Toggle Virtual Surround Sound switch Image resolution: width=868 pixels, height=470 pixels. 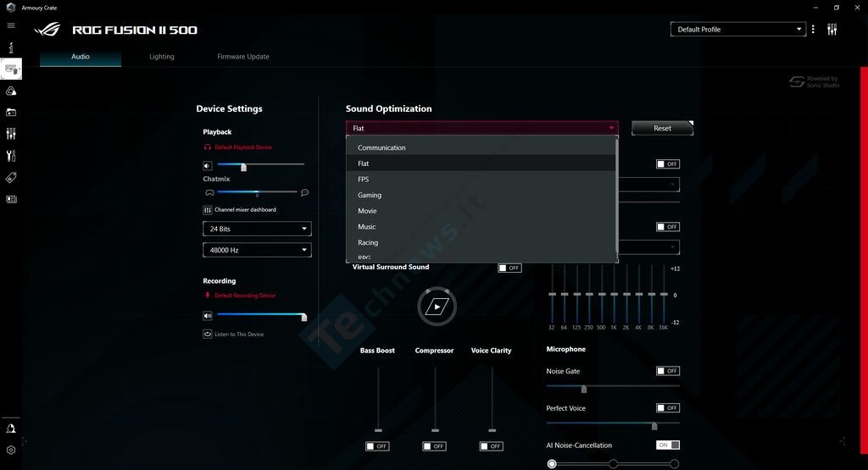[x=509, y=268]
